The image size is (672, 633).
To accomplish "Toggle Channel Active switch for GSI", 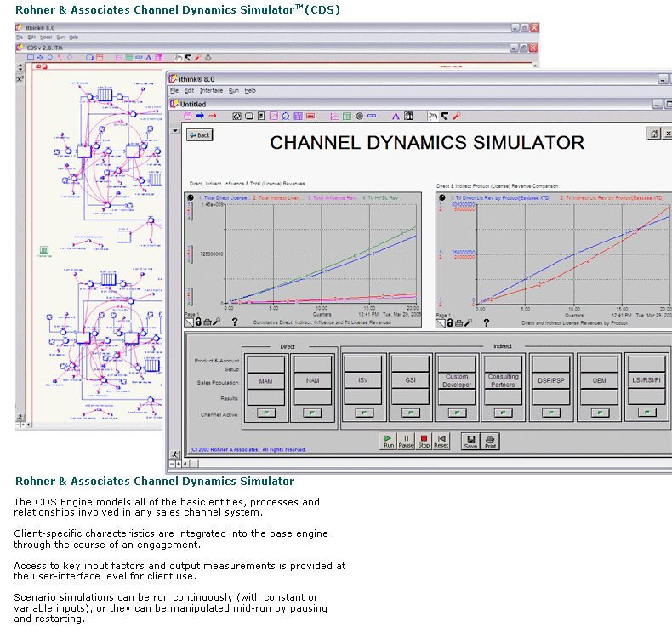I will (411, 413).
